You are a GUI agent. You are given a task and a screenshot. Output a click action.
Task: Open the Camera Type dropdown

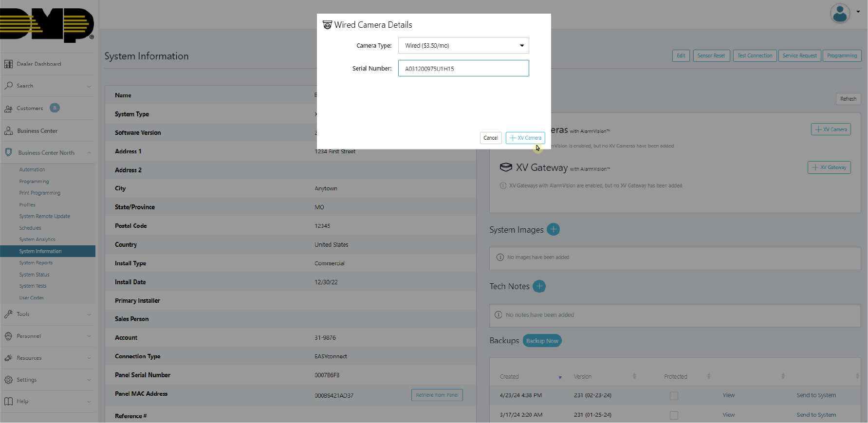463,46
